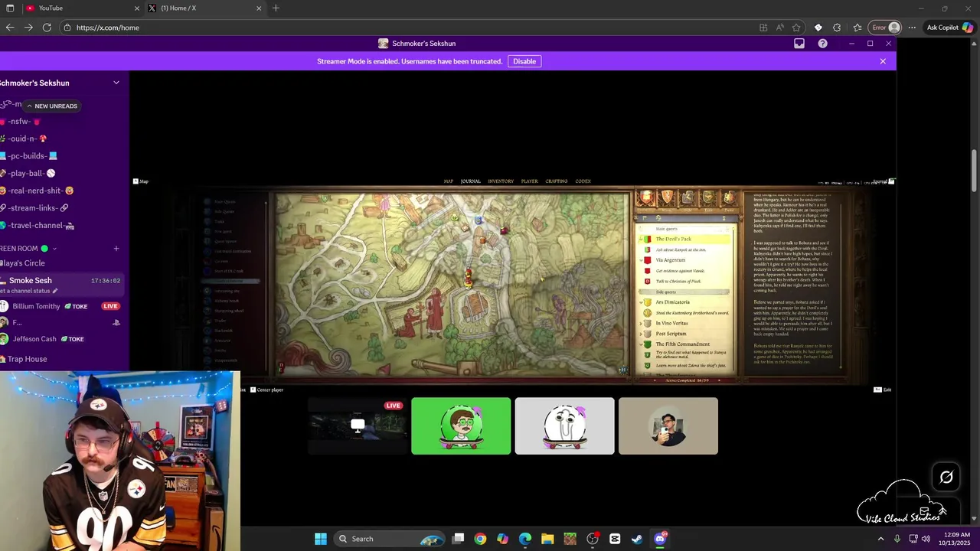Disable Streamer Mode
980x551 pixels.
(524, 61)
